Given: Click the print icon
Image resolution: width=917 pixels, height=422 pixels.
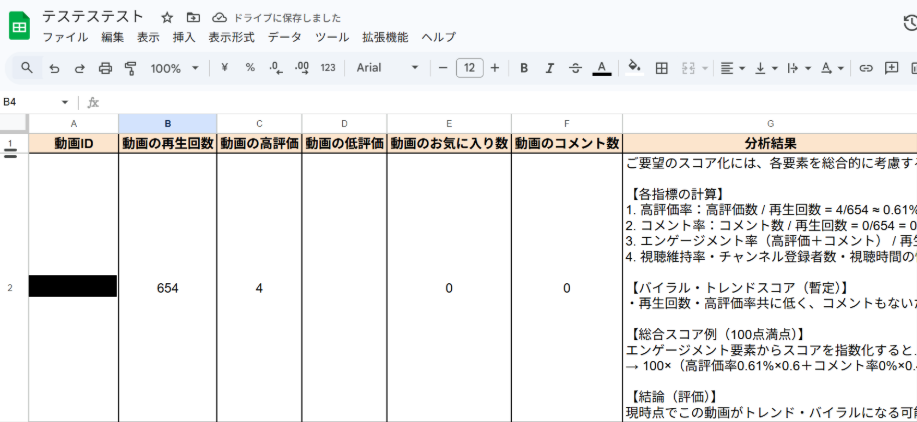Looking at the screenshot, I should coord(105,68).
